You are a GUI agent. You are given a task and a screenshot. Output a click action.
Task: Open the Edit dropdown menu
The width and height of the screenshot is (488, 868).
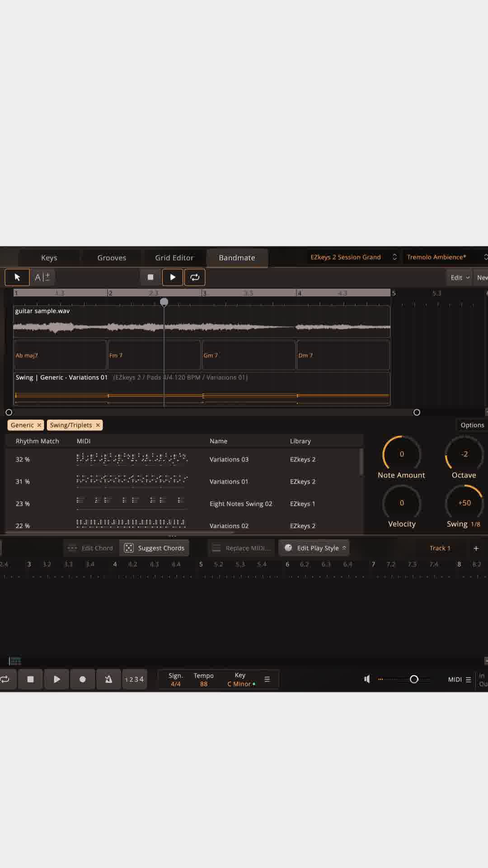460,278
